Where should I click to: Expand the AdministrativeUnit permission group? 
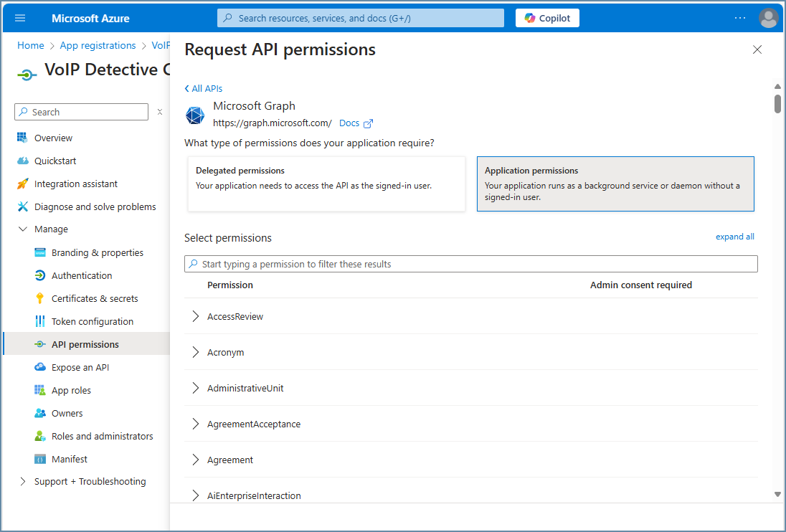196,388
